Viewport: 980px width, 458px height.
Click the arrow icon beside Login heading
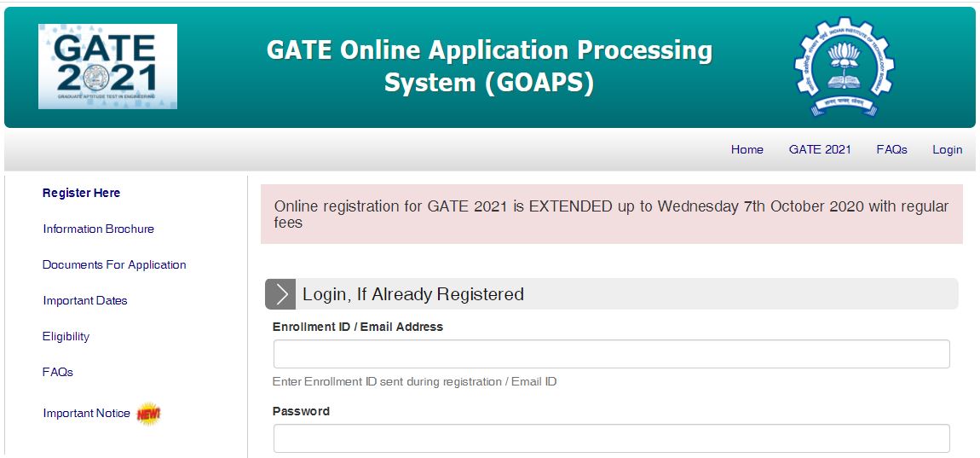pyautogui.click(x=280, y=294)
